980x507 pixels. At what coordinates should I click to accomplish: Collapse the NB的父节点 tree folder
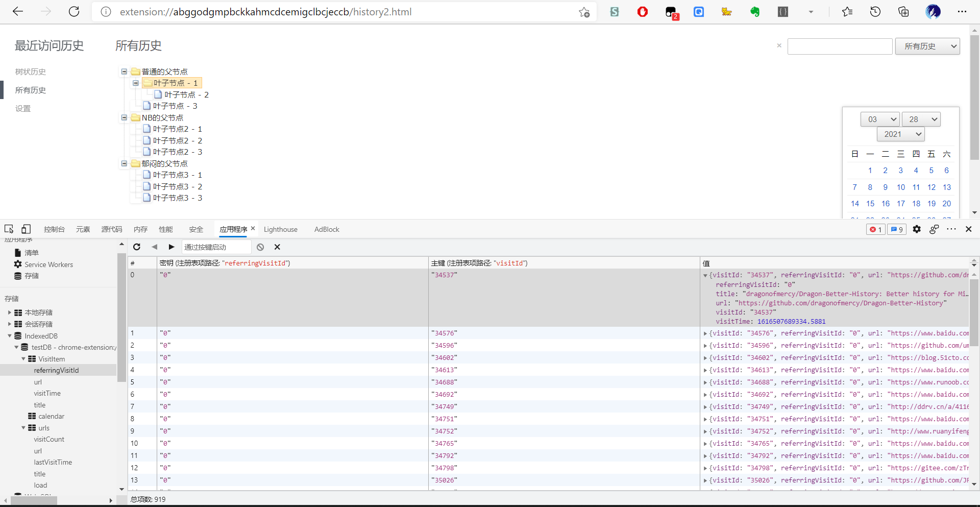tap(124, 117)
